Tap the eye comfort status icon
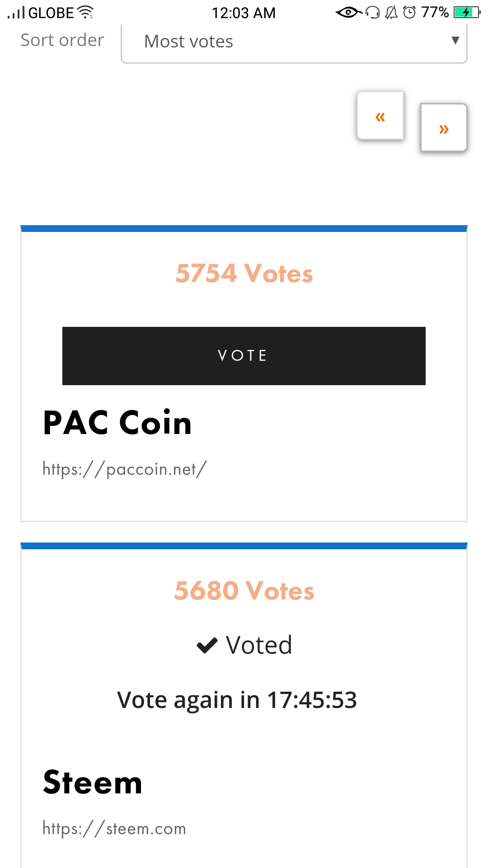Screen dimensions: 488x868 tap(348, 12)
